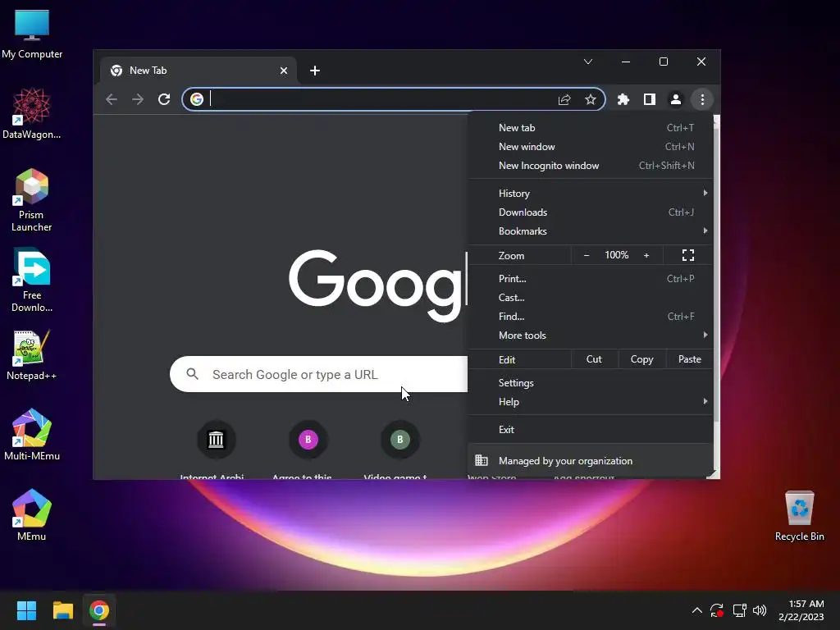Choose Find... in the menu
The image size is (840, 630).
tap(590, 316)
